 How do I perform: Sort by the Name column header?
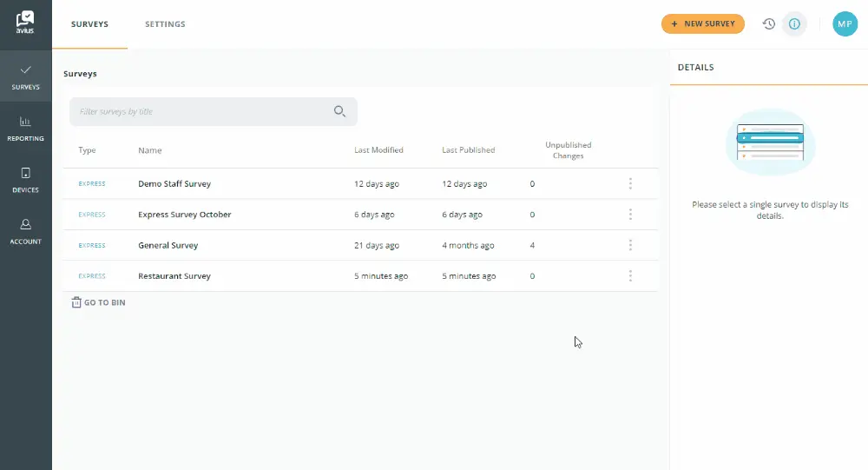[150, 150]
